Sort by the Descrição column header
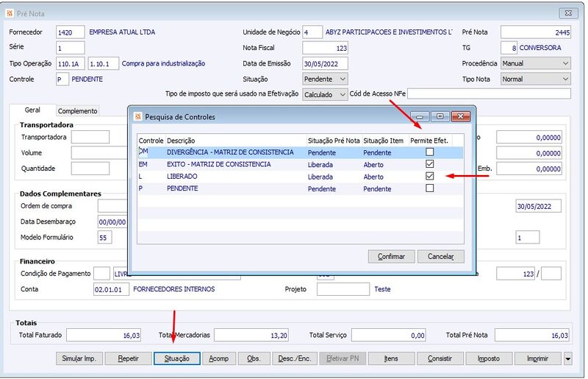Viewport: 588px width, 379px height. click(x=236, y=141)
